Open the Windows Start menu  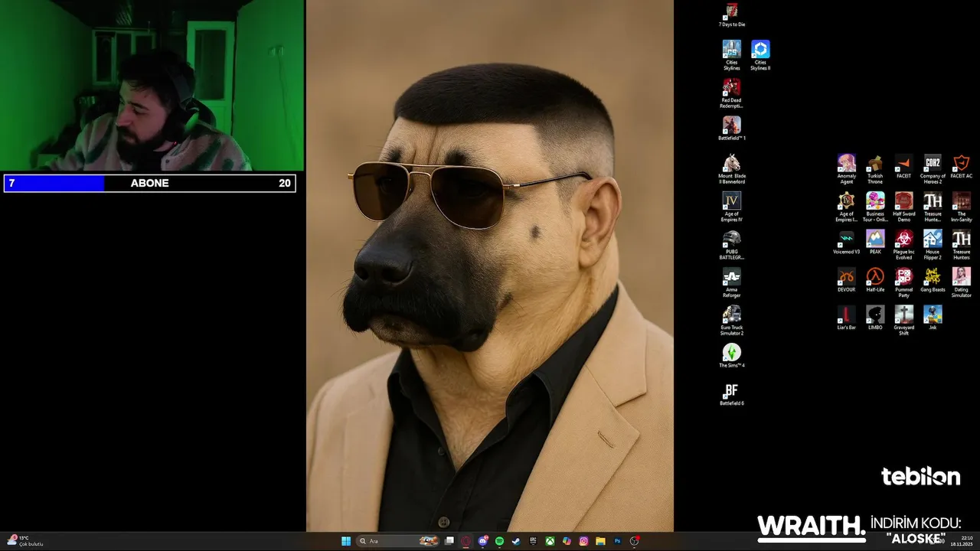(346, 541)
